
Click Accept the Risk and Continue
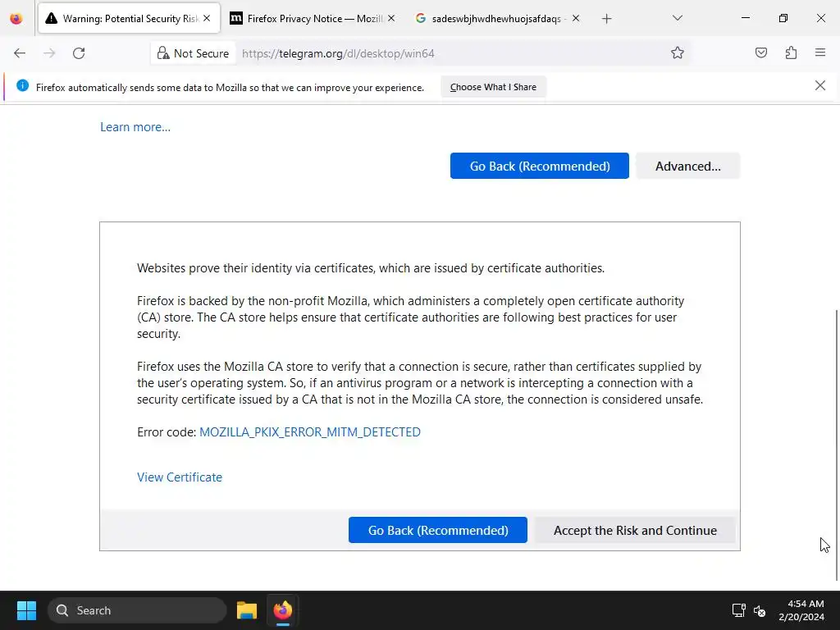(x=635, y=530)
